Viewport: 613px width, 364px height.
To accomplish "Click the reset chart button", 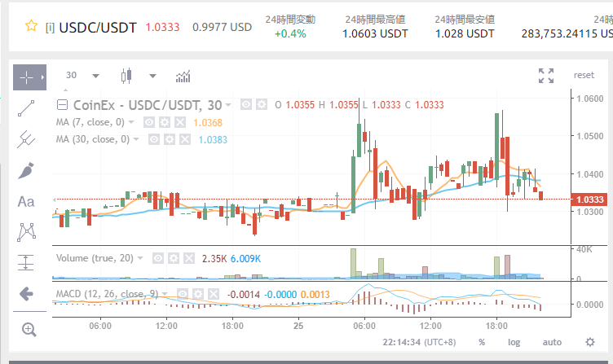I will [x=584, y=75].
